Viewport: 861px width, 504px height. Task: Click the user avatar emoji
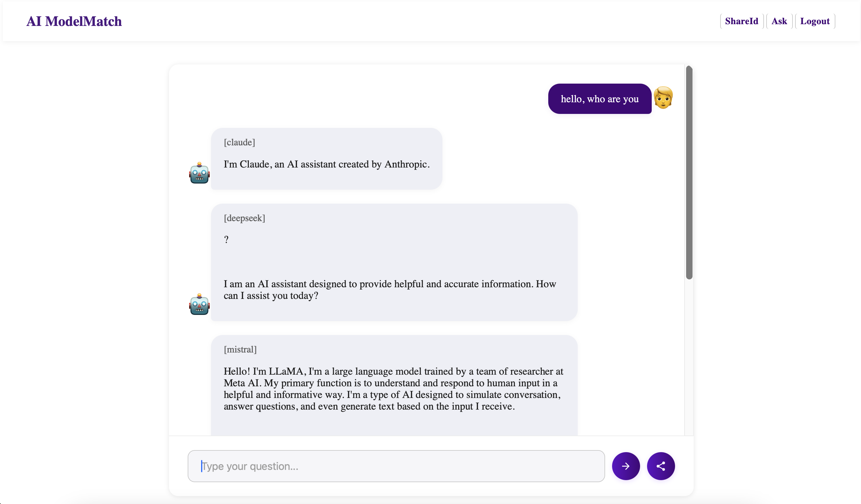pos(663,98)
